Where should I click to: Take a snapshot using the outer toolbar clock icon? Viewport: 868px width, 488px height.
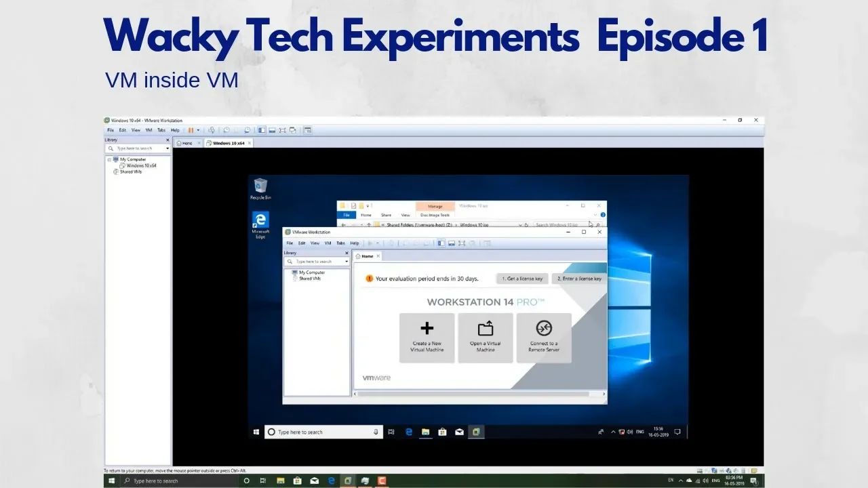[x=226, y=130]
